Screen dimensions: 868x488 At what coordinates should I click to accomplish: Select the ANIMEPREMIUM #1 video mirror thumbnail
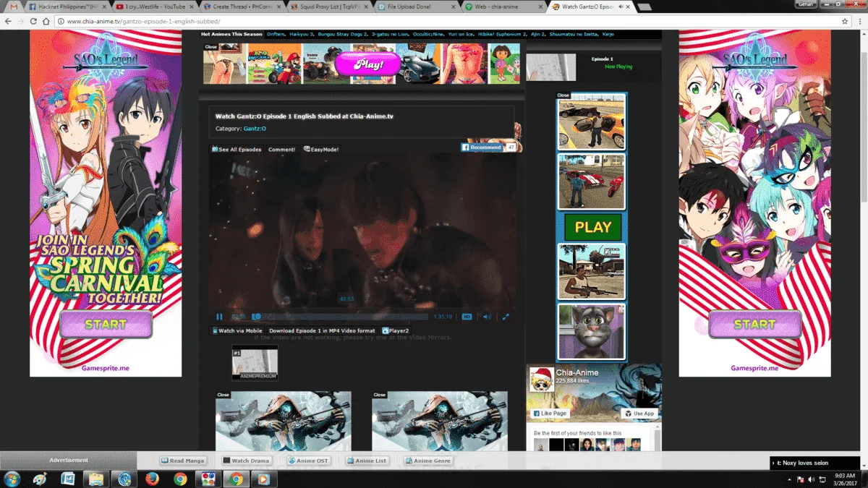tap(255, 364)
